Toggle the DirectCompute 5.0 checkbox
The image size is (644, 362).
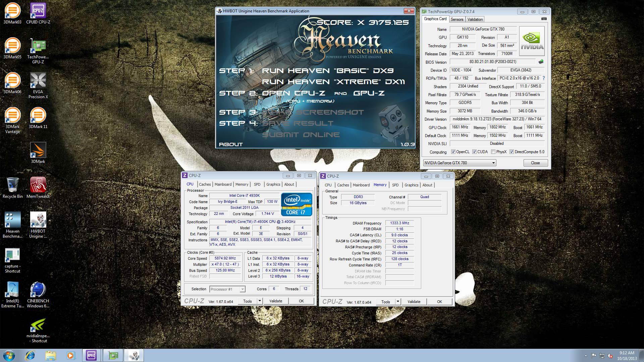[512, 152]
